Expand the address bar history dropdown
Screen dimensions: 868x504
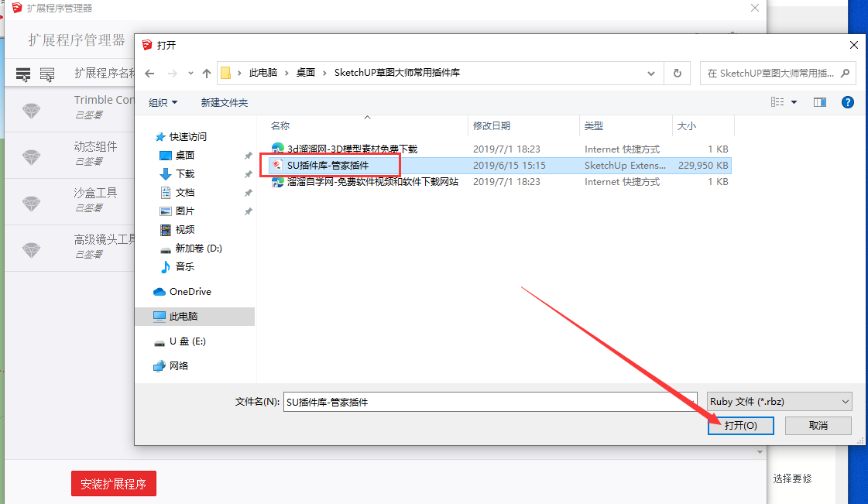coord(651,73)
